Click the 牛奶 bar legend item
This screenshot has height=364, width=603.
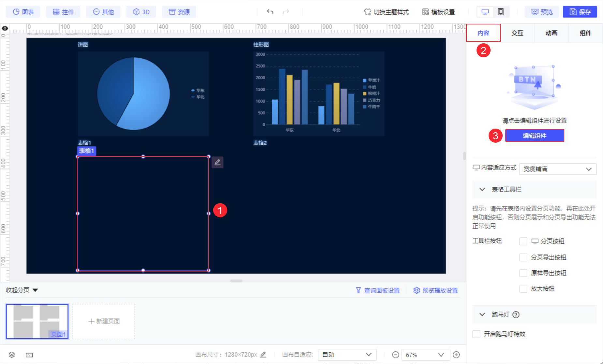pos(369,87)
